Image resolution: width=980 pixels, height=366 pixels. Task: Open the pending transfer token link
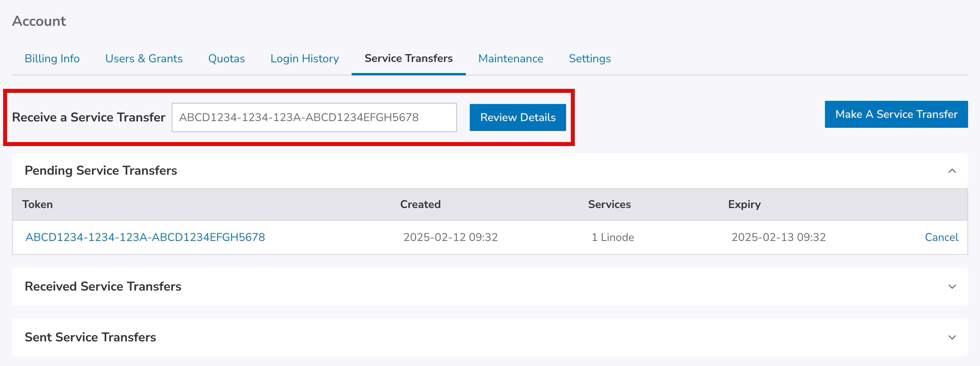coord(145,237)
